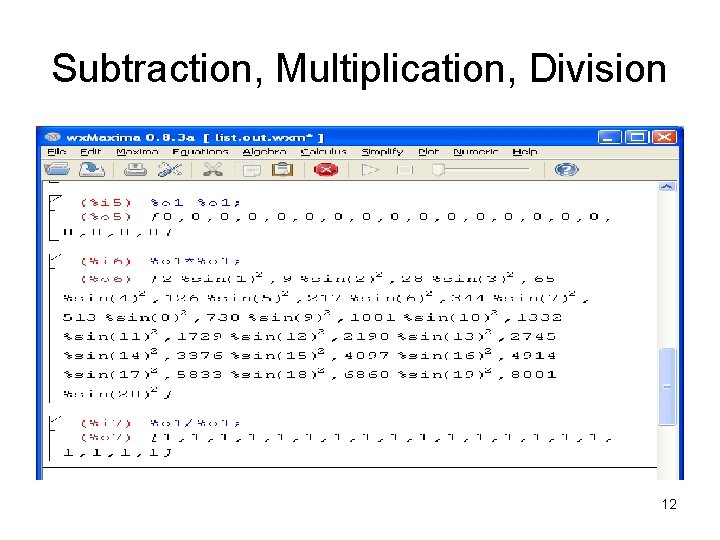Click the Copy toolbar icon
This screenshot has width=720, height=540.
pos(251,170)
